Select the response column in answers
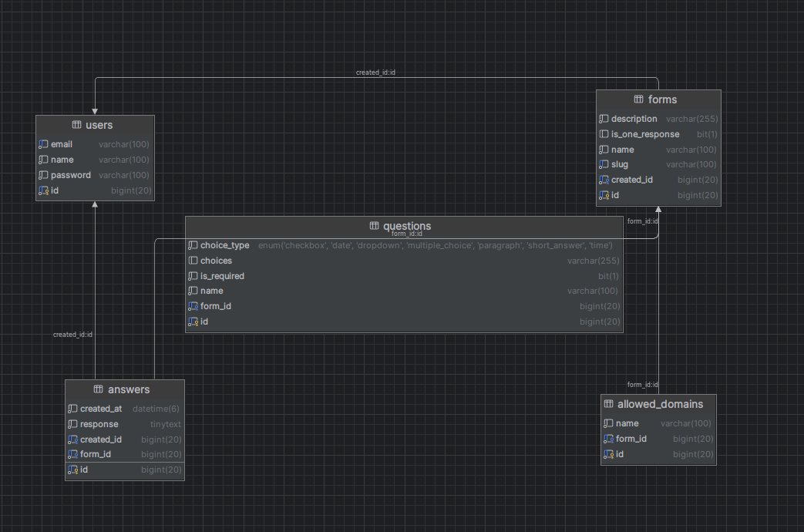Image resolution: width=804 pixels, height=532 pixels. pos(99,424)
